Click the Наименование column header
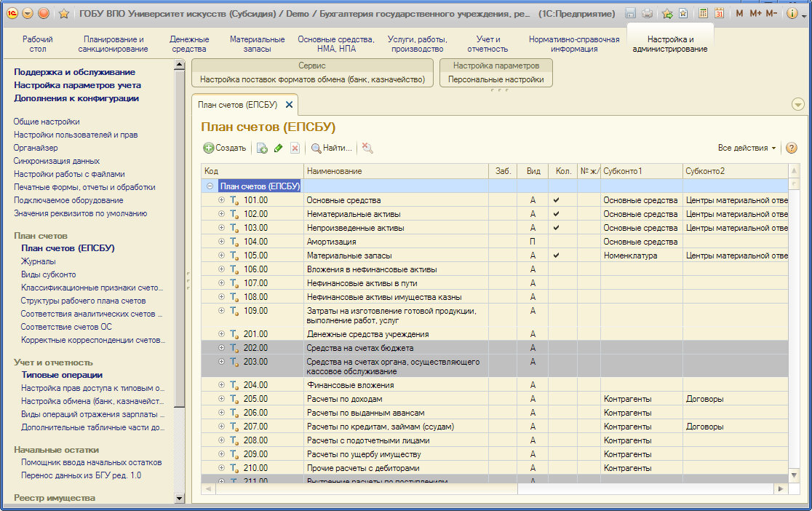The height and width of the screenshot is (511, 812). (396, 171)
